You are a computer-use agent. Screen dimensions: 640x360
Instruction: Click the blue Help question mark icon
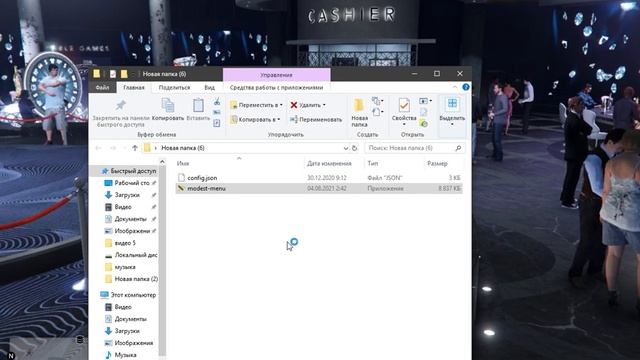tap(466, 87)
